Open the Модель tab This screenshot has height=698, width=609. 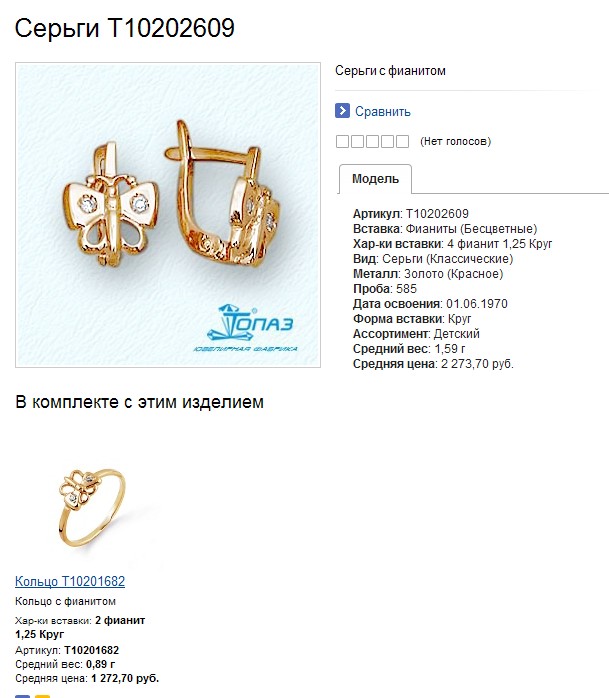pos(375,179)
